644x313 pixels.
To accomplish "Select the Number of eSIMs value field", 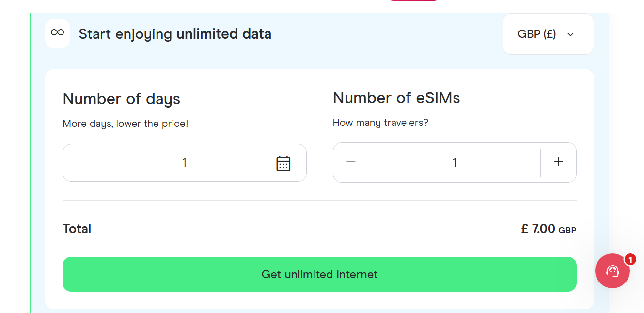I will [454, 162].
